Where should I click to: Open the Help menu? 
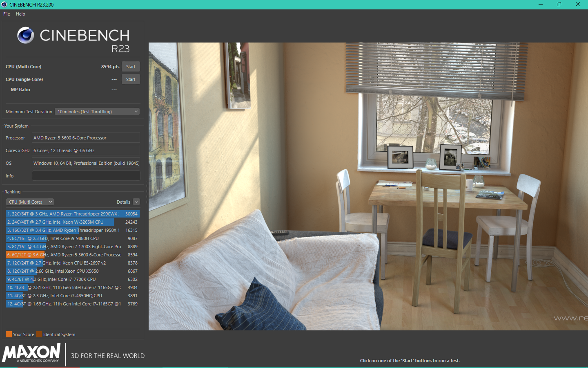(20, 14)
